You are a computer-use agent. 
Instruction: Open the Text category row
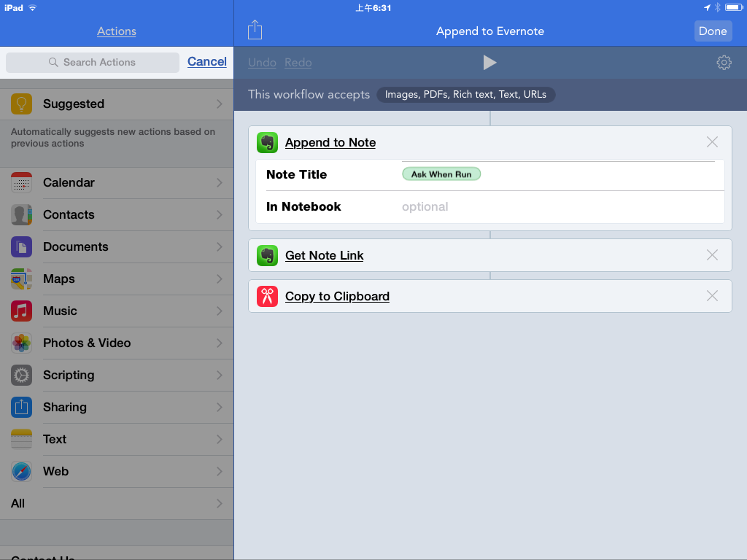click(117, 439)
